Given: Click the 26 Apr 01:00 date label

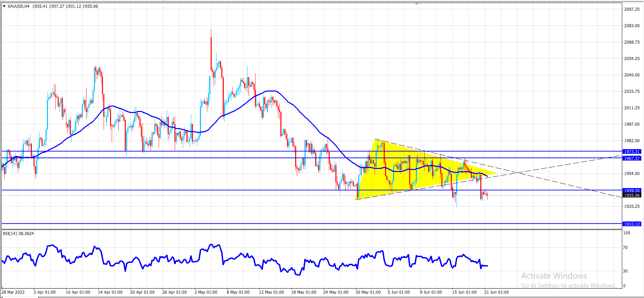Looking at the screenshot, I should 174,292.
